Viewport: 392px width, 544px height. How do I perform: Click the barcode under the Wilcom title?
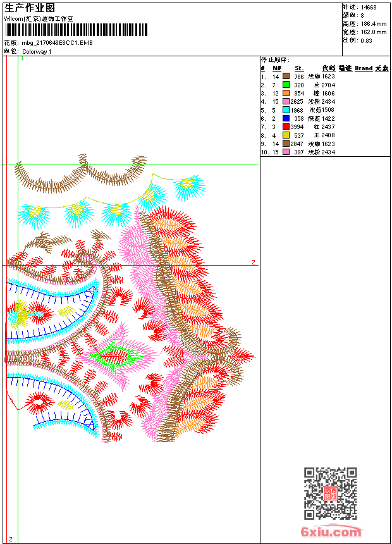click(x=76, y=30)
